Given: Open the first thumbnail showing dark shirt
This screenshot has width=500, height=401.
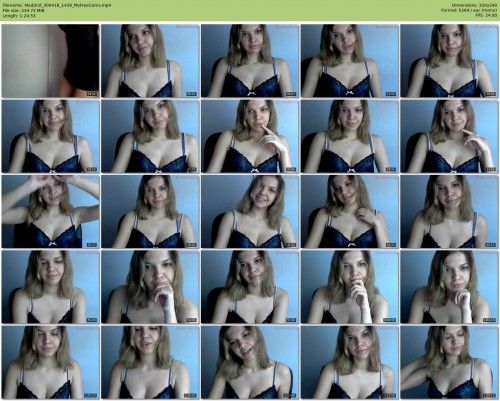Looking at the screenshot, I should (x=50, y=61).
